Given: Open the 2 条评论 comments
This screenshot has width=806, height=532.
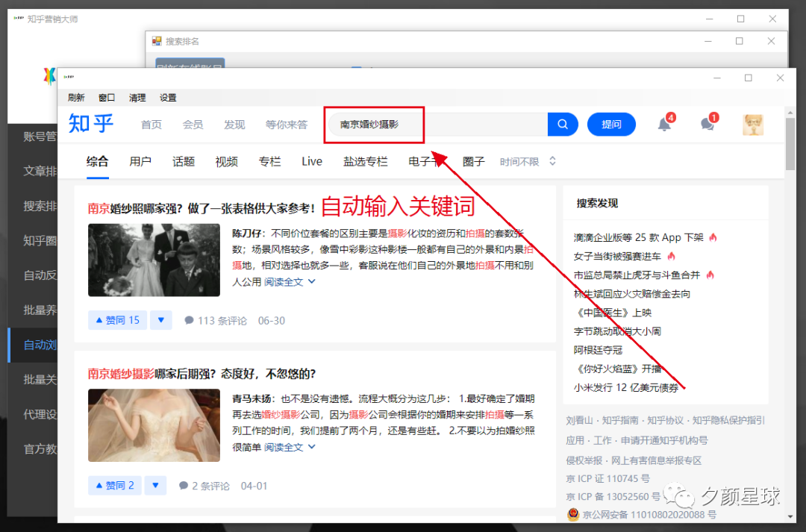Looking at the screenshot, I should (204, 486).
